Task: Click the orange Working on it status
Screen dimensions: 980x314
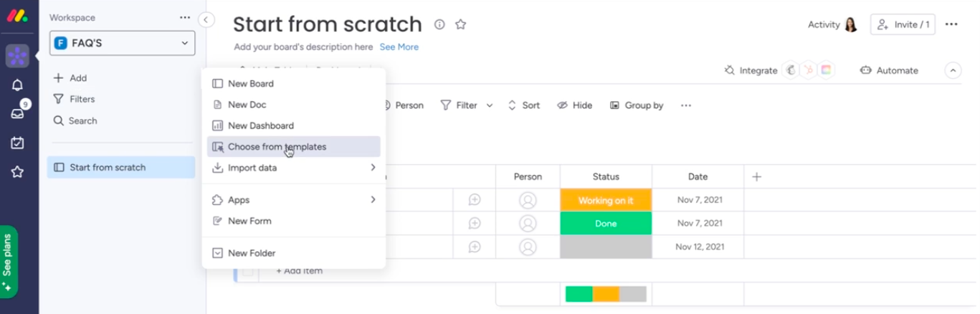Action: click(x=606, y=200)
